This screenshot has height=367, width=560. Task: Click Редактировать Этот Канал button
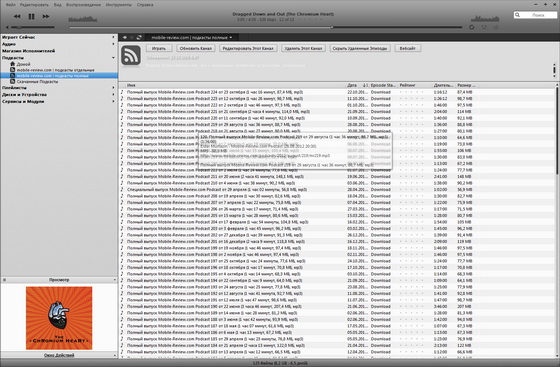tap(248, 48)
